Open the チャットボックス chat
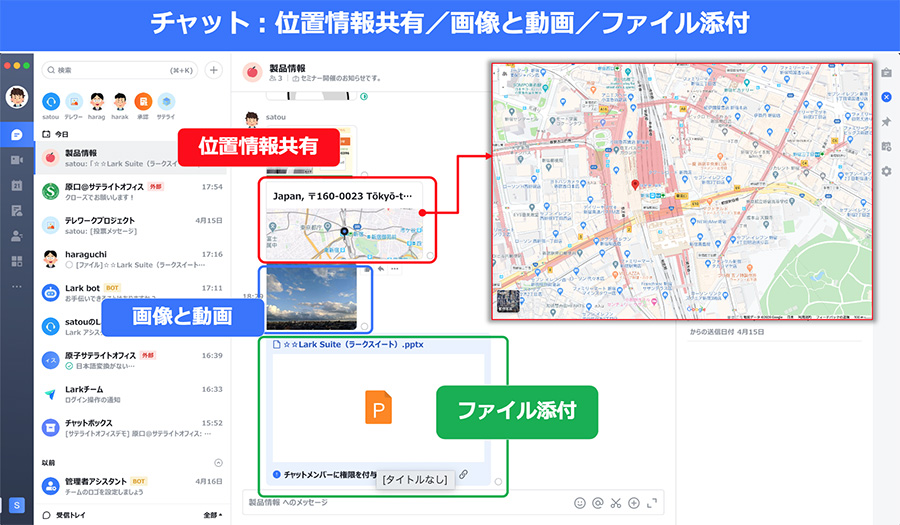This screenshot has height=525, width=900. 132,428
